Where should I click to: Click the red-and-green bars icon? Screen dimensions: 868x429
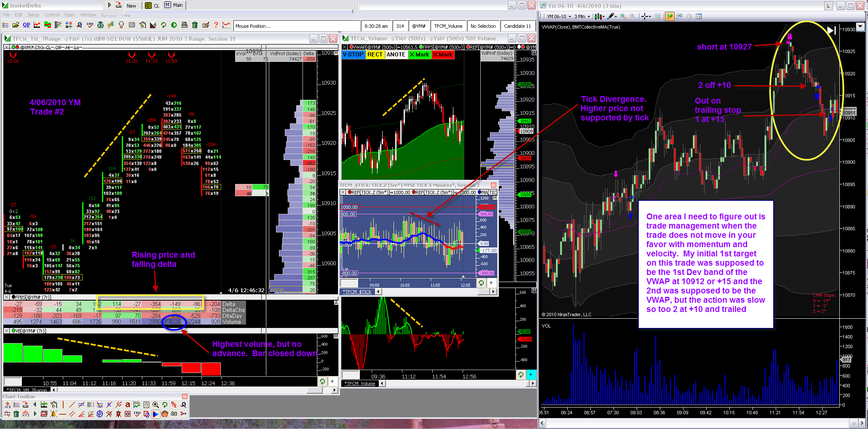pos(48,25)
